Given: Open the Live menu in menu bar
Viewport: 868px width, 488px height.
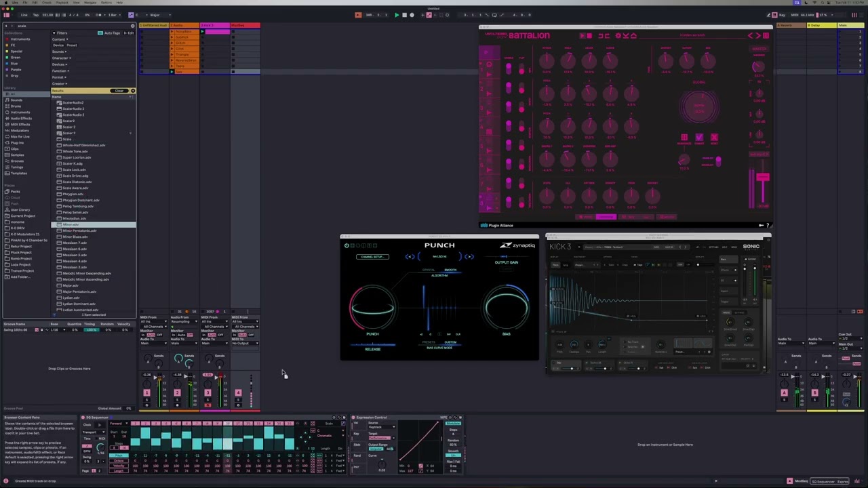Looking at the screenshot, I should (15, 3).
